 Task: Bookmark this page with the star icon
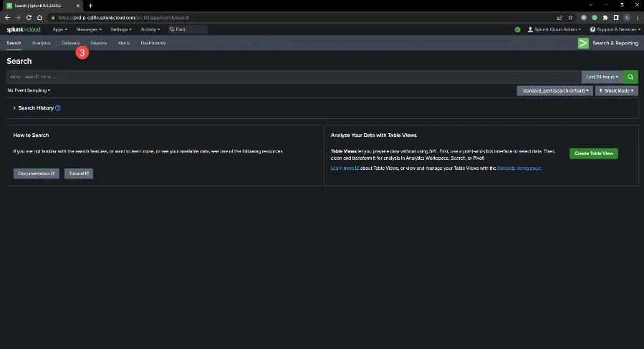[570, 17]
